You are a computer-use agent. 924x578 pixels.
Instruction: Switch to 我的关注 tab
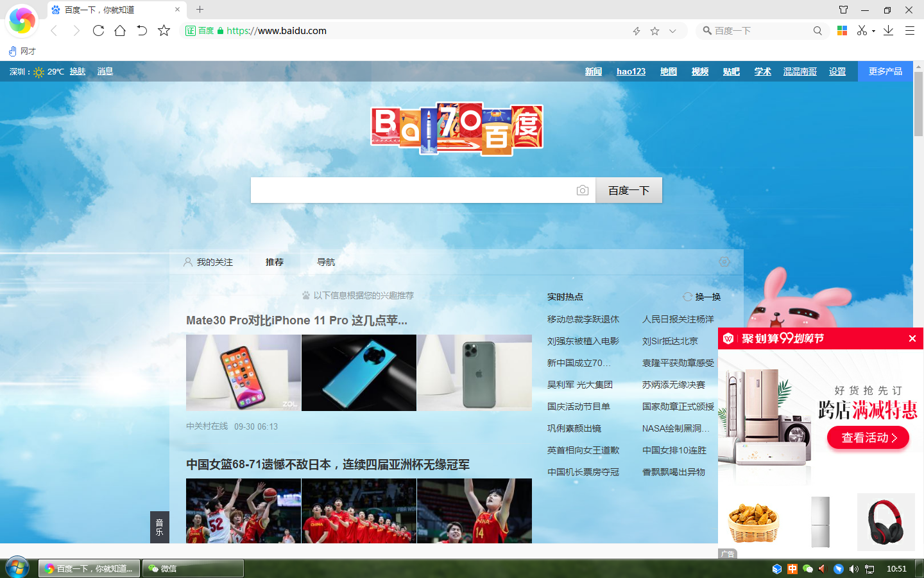[x=208, y=262]
